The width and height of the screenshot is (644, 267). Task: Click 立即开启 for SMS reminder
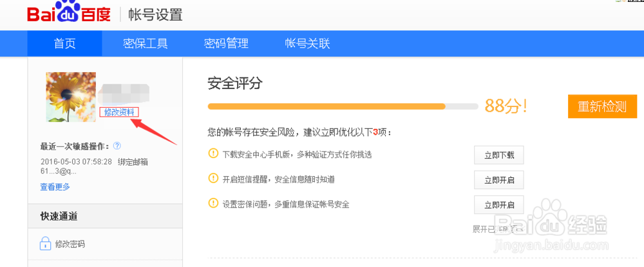click(498, 179)
